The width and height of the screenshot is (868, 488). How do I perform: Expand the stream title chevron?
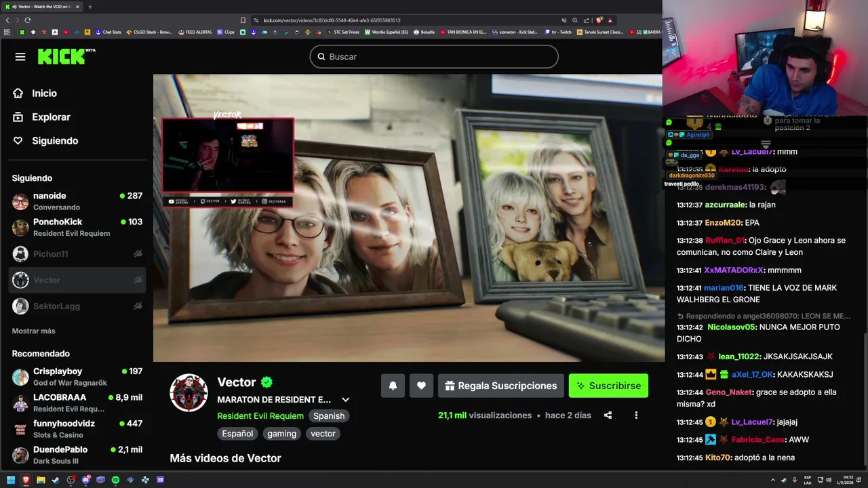pyautogui.click(x=345, y=400)
